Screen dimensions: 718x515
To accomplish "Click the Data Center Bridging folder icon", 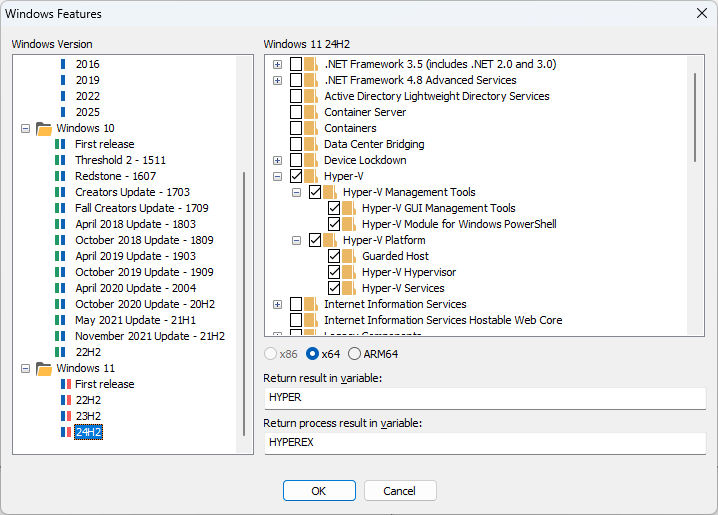I will (x=311, y=144).
